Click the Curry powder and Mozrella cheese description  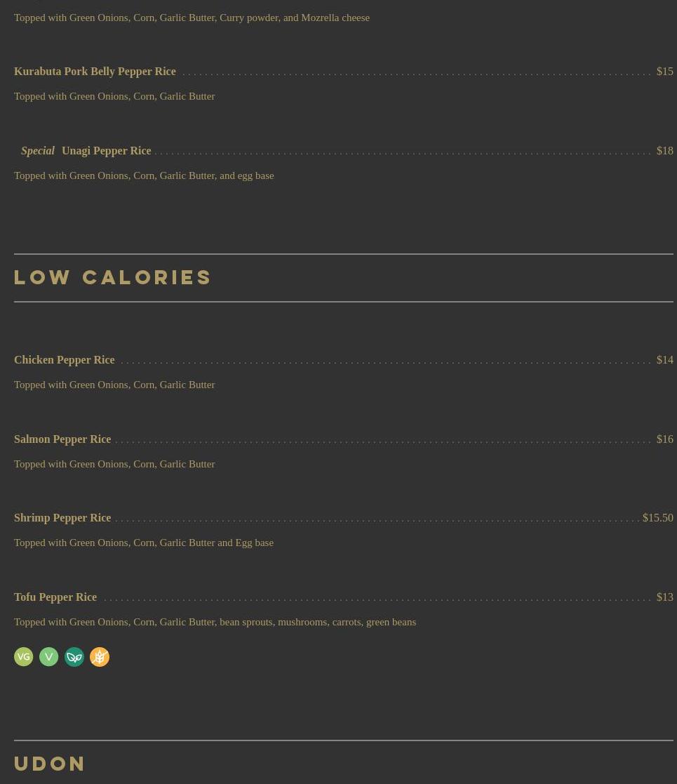[x=192, y=18]
